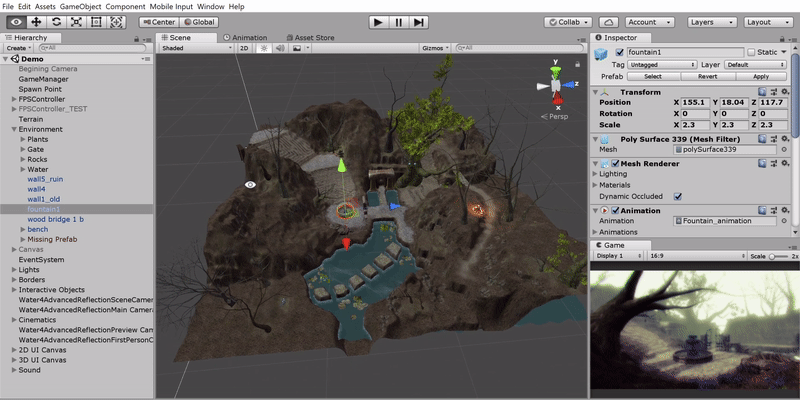Screen dimensions: 800x400
Task: Open the File menu
Action: point(8,7)
